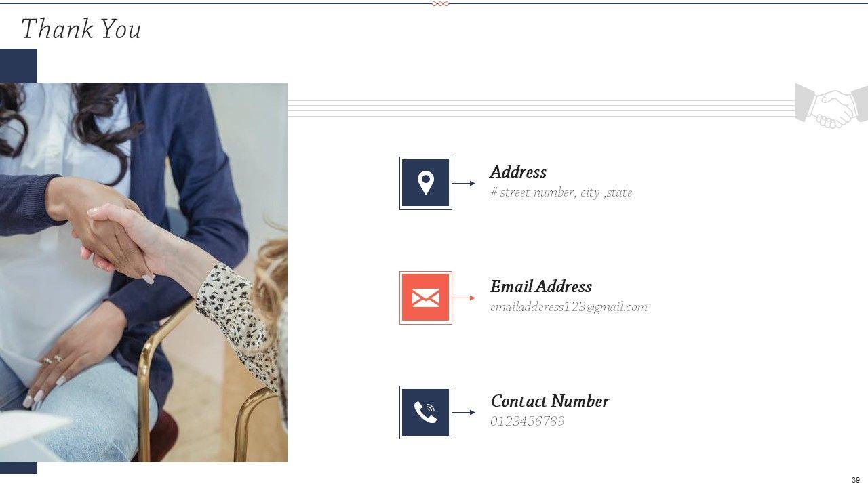Screen dimensions: 868x488
Task: Click the street number, city, state placeholder
Action: [561, 192]
